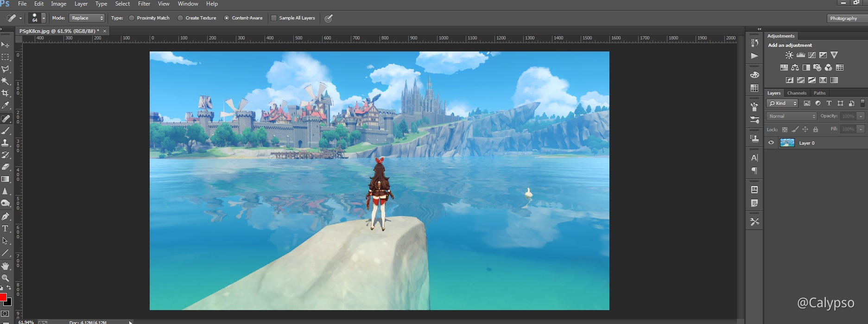Open the Normal blend mode dropdown
Screen dimensions: 868x324
click(x=792, y=116)
